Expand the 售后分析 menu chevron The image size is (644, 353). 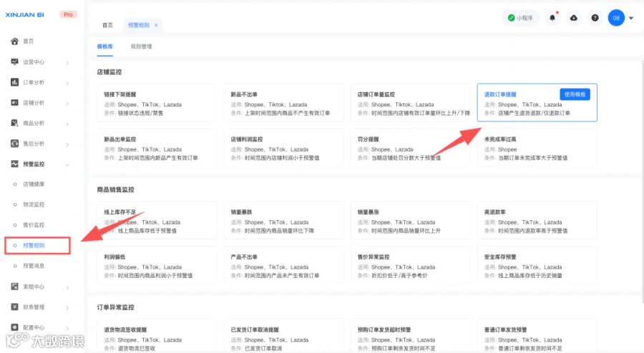[67, 144]
